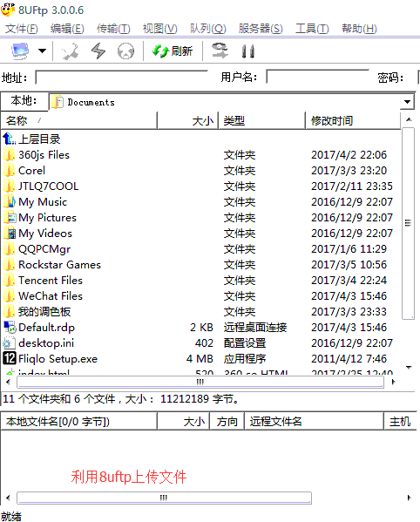Image resolution: width=420 pixels, height=522 pixels.
Task: Select the Tencent Files folder icon
Action: pyautogui.click(x=10, y=280)
